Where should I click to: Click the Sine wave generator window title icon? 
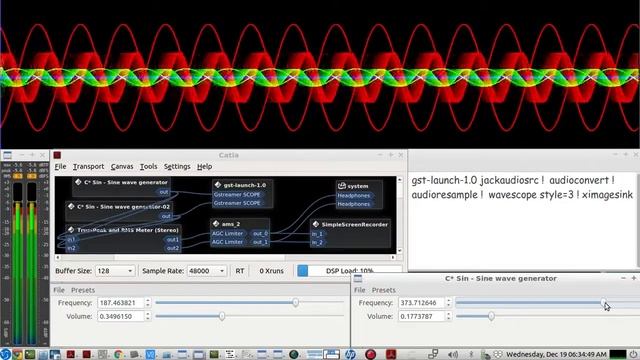[x=358, y=278]
